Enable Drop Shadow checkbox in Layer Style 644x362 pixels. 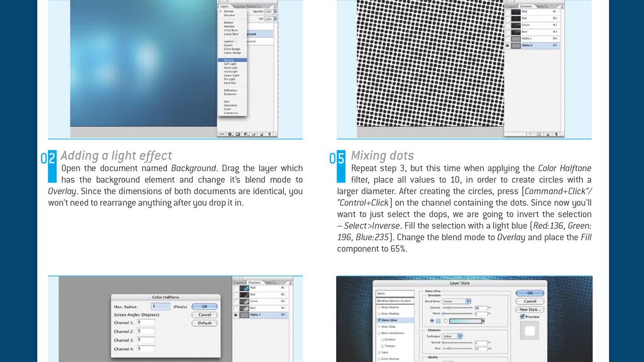click(x=379, y=307)
